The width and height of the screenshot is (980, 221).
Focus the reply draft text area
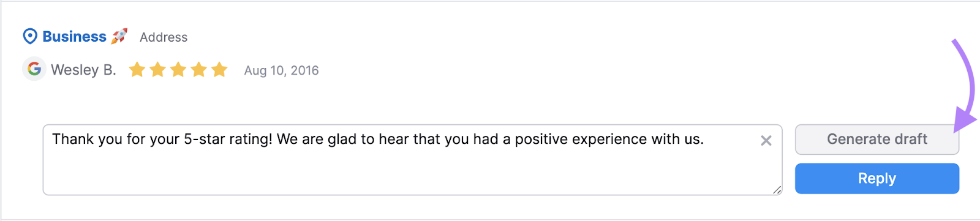[412, 160]
